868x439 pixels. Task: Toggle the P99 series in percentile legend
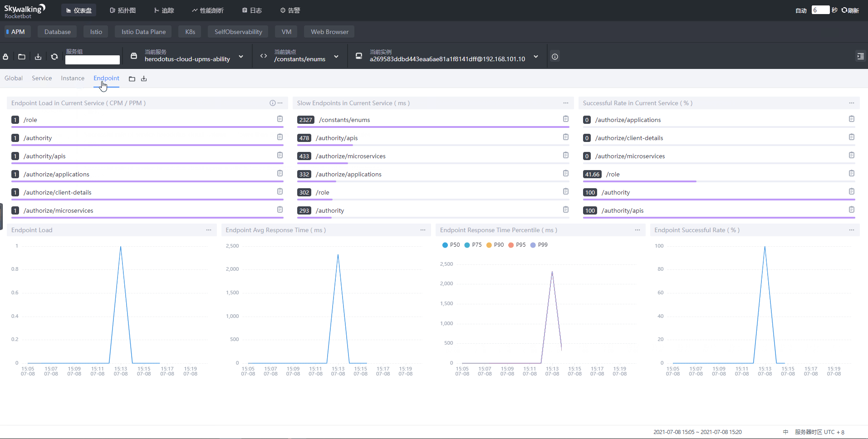(x=539, y=245)
